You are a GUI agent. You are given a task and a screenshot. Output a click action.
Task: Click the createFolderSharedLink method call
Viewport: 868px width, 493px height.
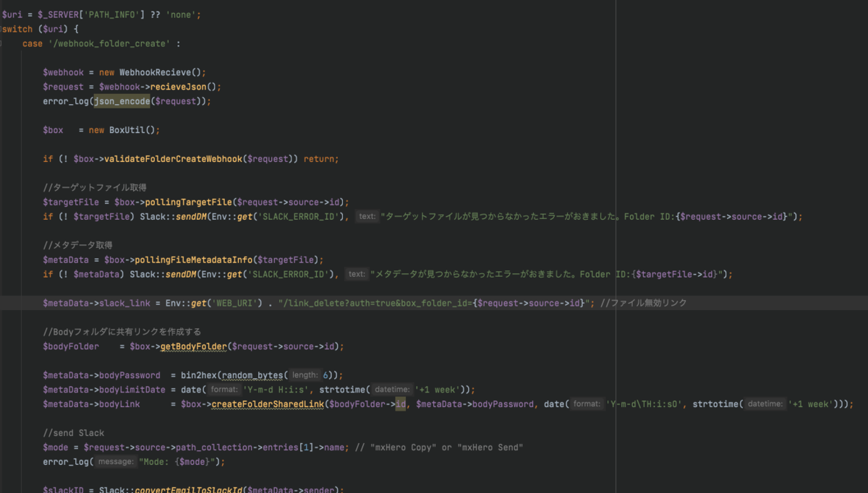[x=268, y=404]
